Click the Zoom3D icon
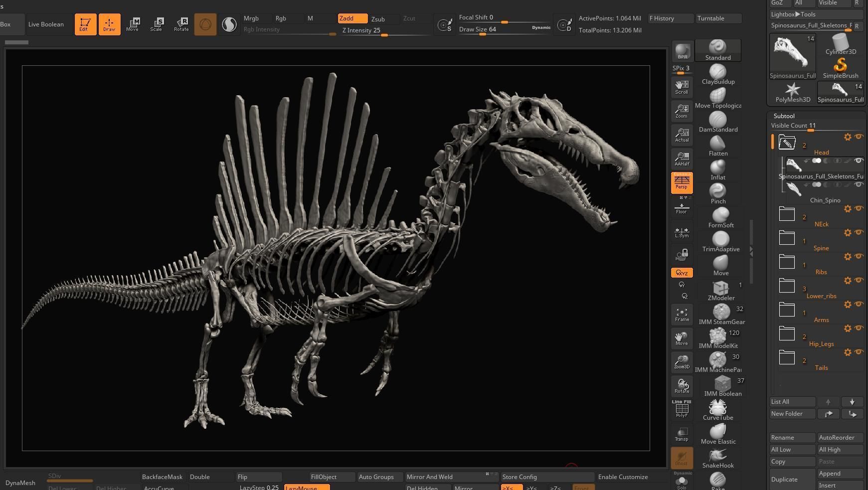868x490 pixels. (x=682, y=362)
